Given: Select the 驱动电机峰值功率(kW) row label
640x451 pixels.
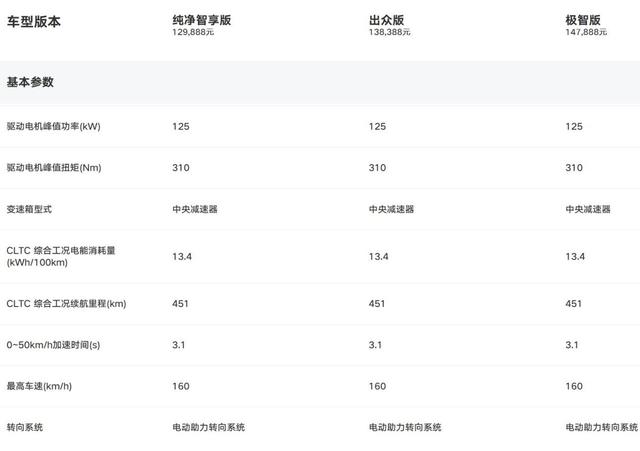Looking at the screenshot, I should click(x=53, y=127).
